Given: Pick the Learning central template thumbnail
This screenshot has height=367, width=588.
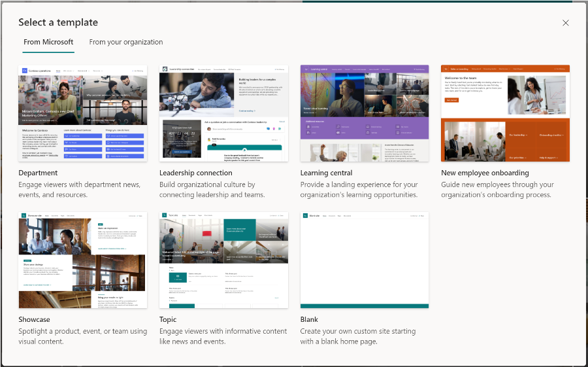Looking at the screenshot, I should (x=365, y=113).
